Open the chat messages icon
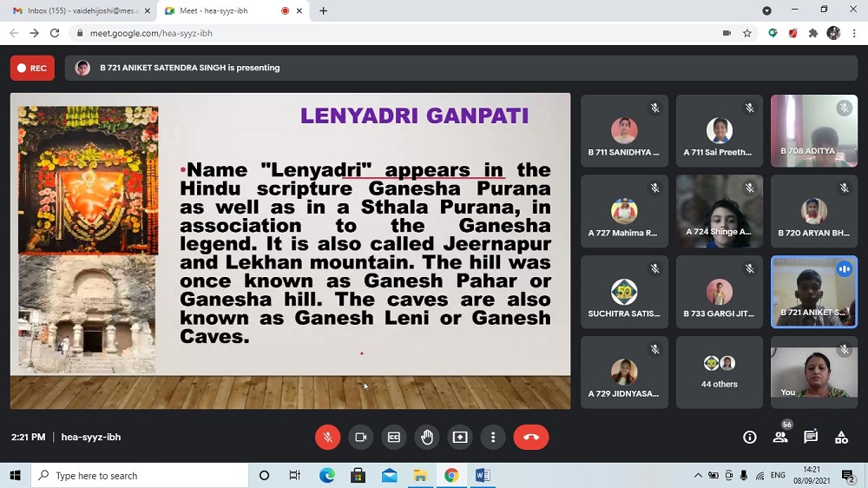Image resolution: width=868 pixels, height=488 pixels. point(811,438)
